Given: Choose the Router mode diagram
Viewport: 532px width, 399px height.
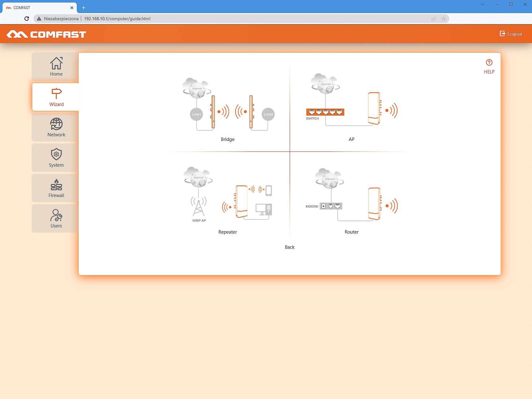Looking at the screenshot, I should click(x=352, y=195).
